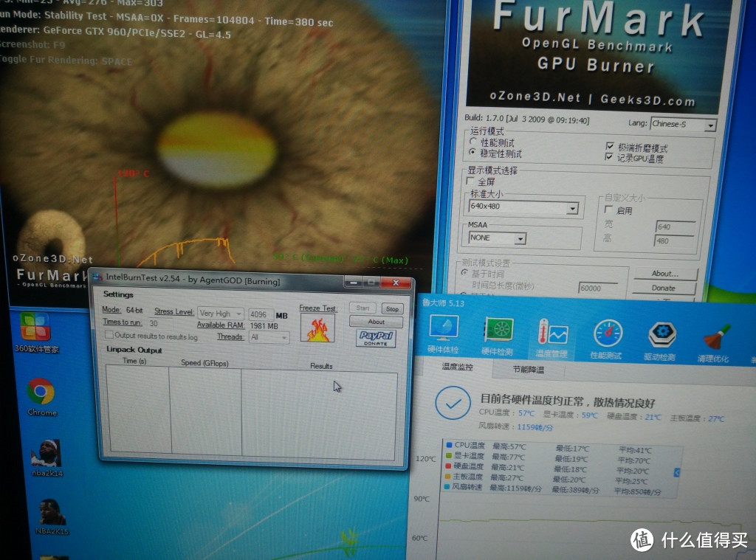Open the Threads All dropdown
Screen dimensions: 756x560
tap(269, 337)
